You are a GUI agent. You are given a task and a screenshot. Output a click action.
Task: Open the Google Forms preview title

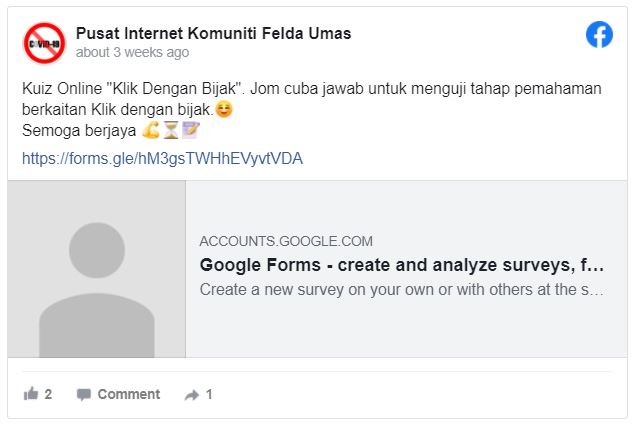coord(401,265)
